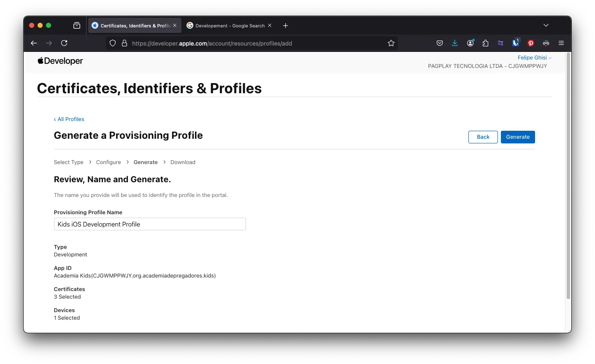Click the site padlock security icon
The width and height of the screenshot is (595, 364).
click(x=124, y=43)
